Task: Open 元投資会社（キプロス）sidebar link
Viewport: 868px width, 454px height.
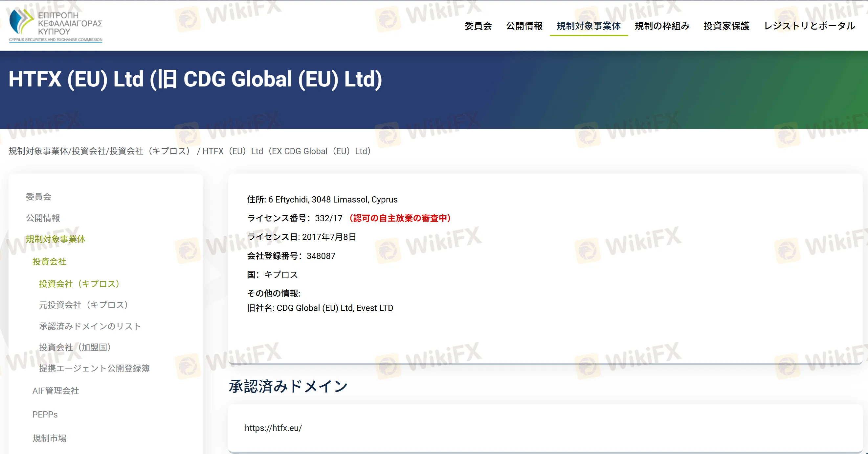Action: [83, 305]
